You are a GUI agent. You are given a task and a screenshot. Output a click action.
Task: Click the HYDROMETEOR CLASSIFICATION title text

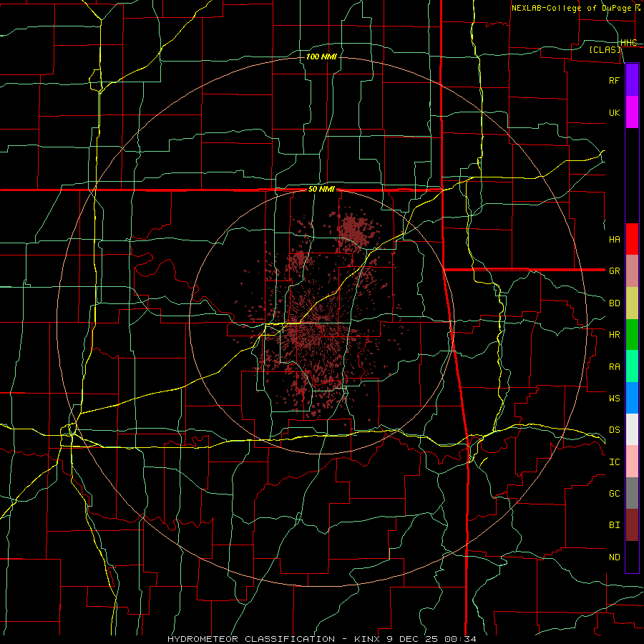(251, 639)
